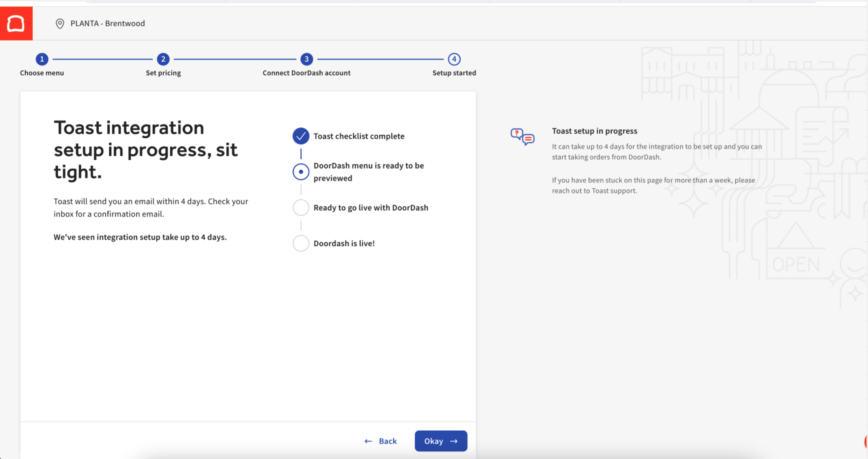Click the unchecked circle for Doordash is live

(x=300, y=243)
